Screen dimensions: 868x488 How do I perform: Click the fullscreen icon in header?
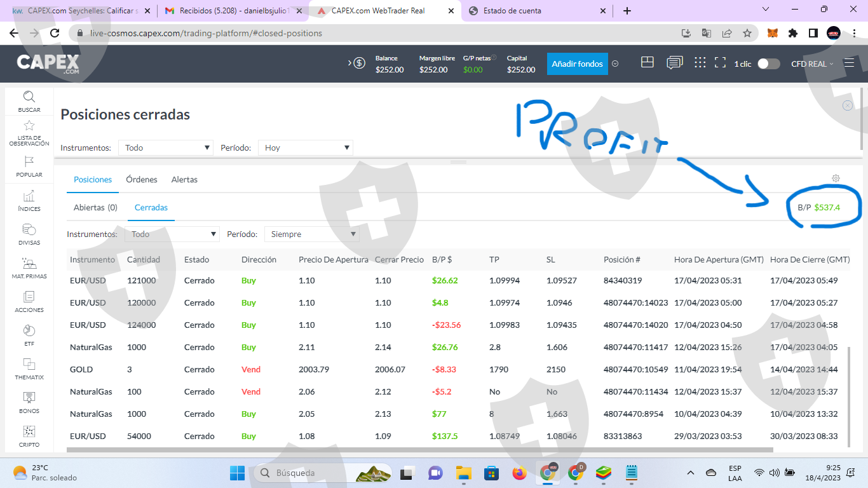(x=720, y=63)
